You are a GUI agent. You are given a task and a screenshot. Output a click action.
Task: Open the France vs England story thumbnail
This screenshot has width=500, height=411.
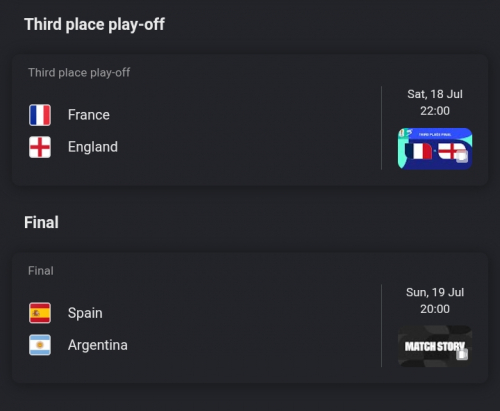pos(435,149)
